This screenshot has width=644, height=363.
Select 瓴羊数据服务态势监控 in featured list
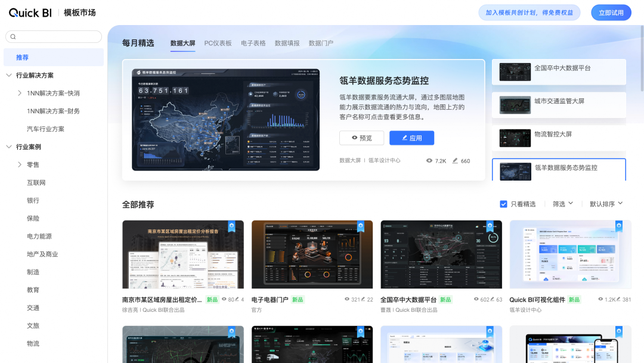coord(559,170)
